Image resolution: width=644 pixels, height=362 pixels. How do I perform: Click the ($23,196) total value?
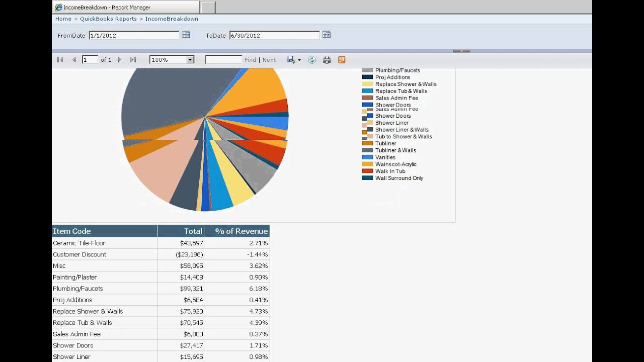189,254
